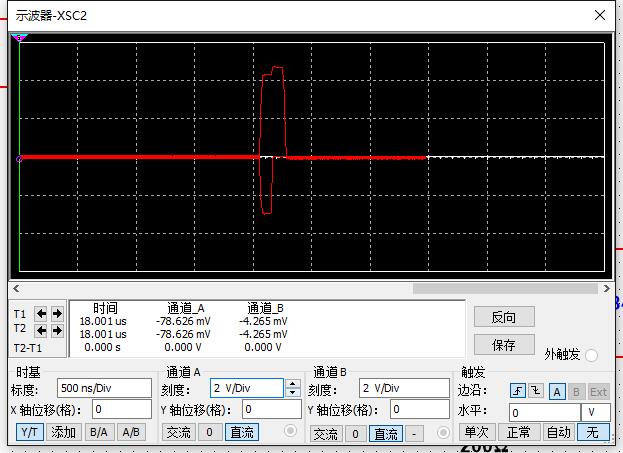Image resolution: width=623 pixels, height=453 pixels.
Task: Click T2 channel A value -78.626 mV
Action: [x=183, y=334]
